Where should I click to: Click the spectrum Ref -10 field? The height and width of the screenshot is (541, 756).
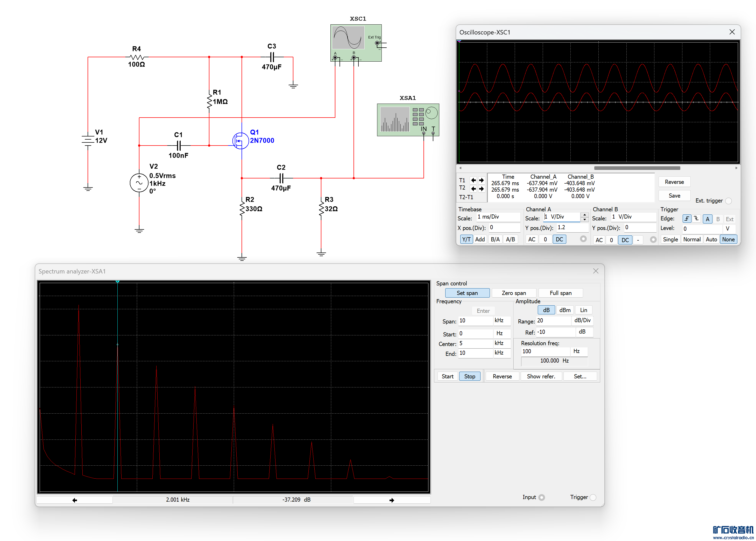tap(556, 332)
